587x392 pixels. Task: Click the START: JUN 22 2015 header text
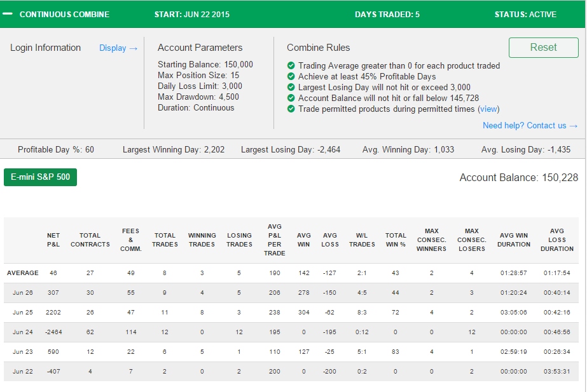(191, 15)
